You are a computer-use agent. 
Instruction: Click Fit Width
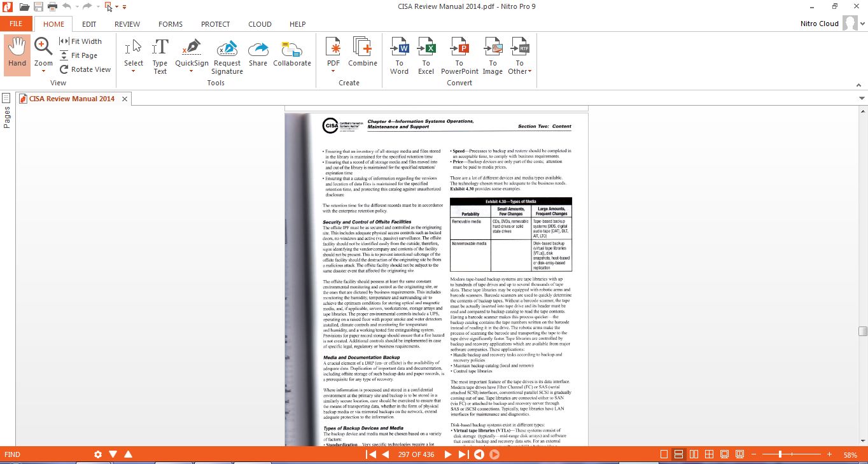(81, 41)
